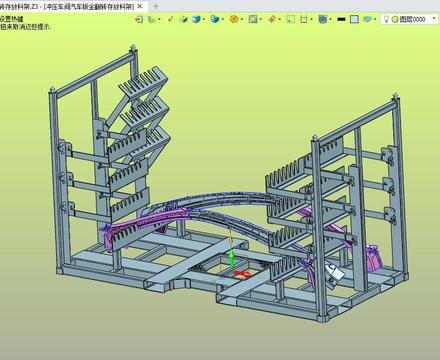Click the orange circular wheel icon
The height and width of the screenshot is (360, 440).
click(234, 19)
